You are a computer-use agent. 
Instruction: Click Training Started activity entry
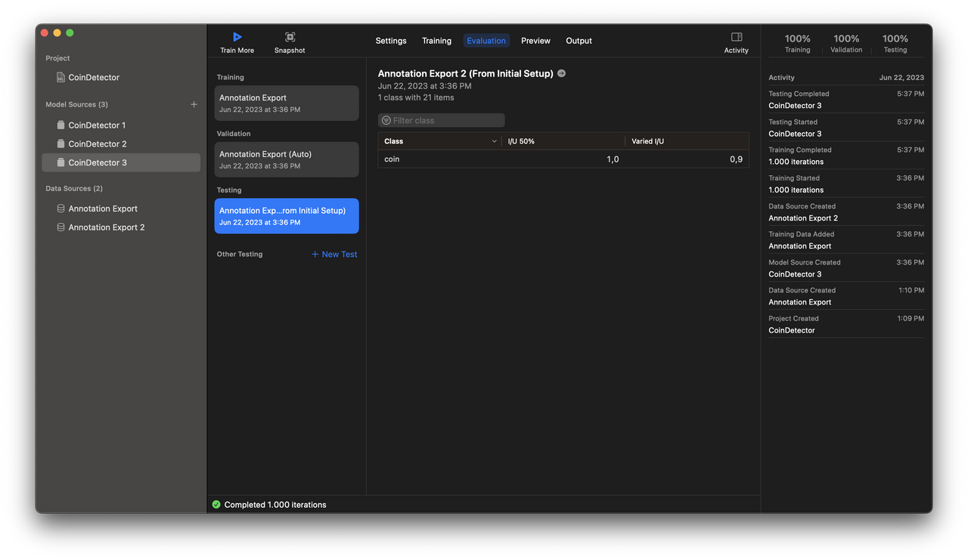(846, 184)
